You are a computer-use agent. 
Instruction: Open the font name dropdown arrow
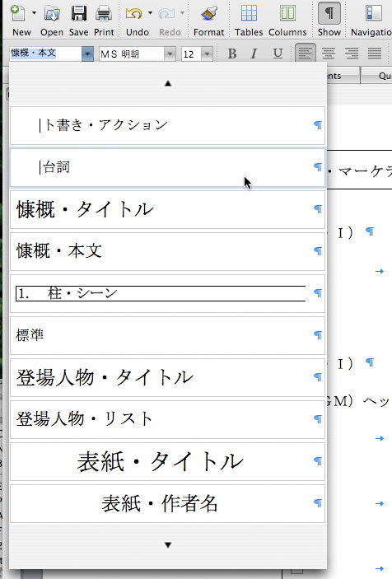pos(170,54)
